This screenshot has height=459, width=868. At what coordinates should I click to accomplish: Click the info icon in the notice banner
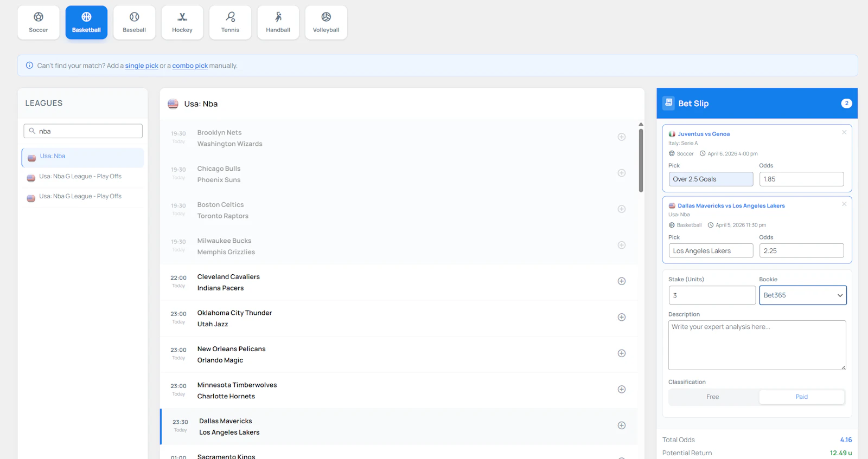29,66
